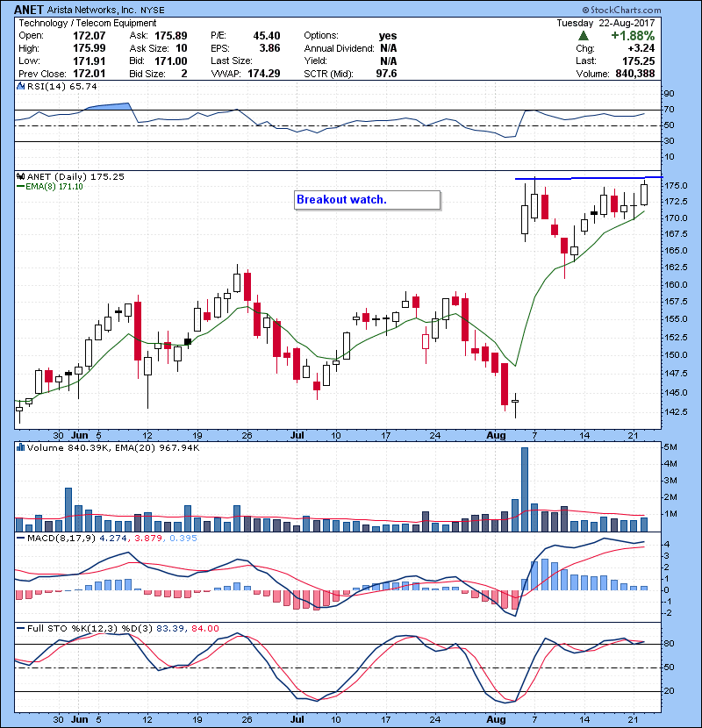Click the Full STO legend line marker
Viewport: 702px width, 728px height.
[20, 628]
